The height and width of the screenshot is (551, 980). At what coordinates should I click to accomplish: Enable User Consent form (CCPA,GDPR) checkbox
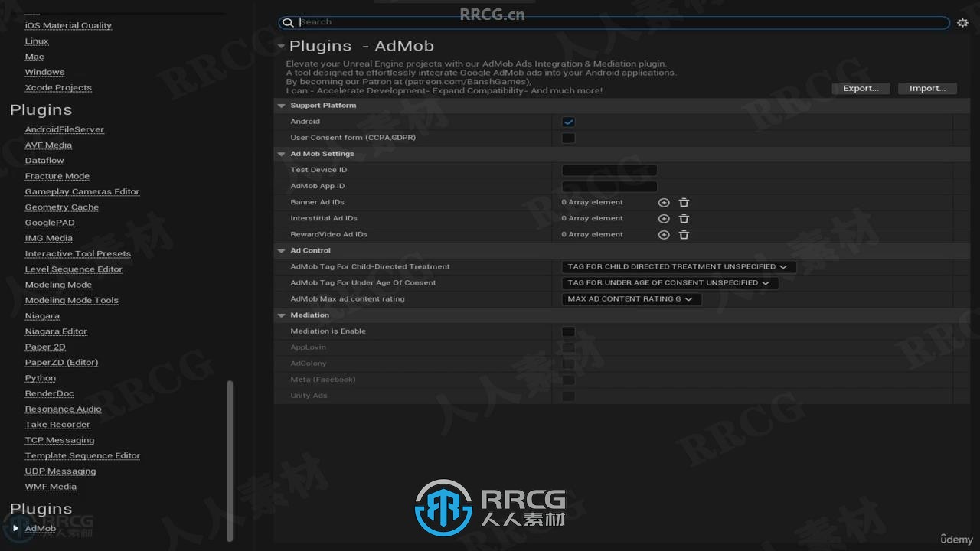568,138
